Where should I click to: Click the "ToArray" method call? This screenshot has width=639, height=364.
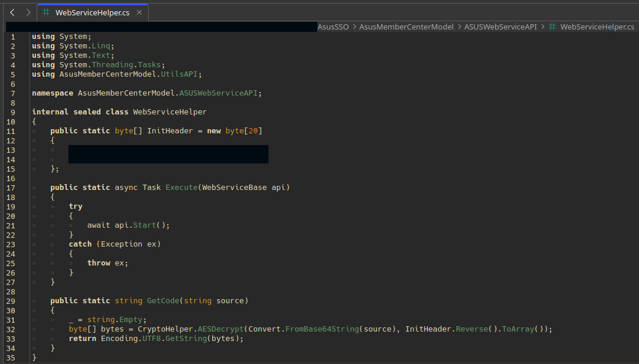pyautogui.click(x=517, y=329)
